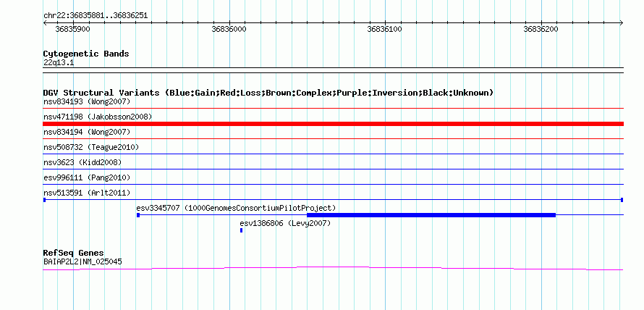Viewport: 644px width, 310px height.
Task: Select the BAIAP2L2|NM_025045 gene label
Action: click(x=82, y=261)
